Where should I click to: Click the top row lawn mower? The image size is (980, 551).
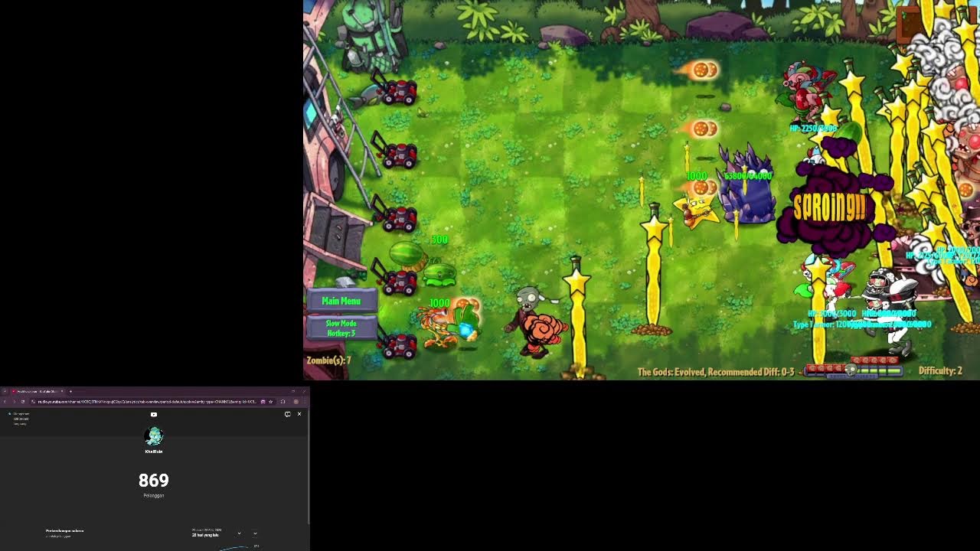pyautogui.click(x=395, y=90)
